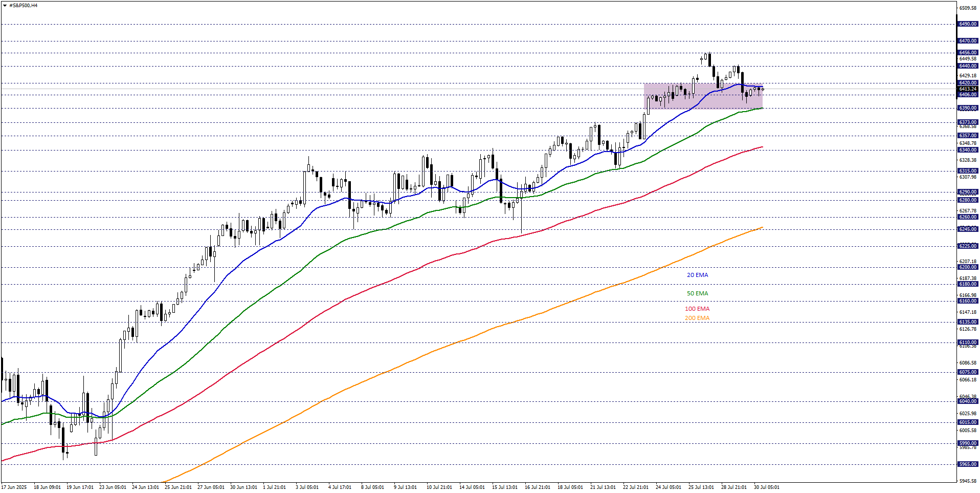Click the 6390.00 horizontal line price label
980x493 pixels.
pos(968,108)
